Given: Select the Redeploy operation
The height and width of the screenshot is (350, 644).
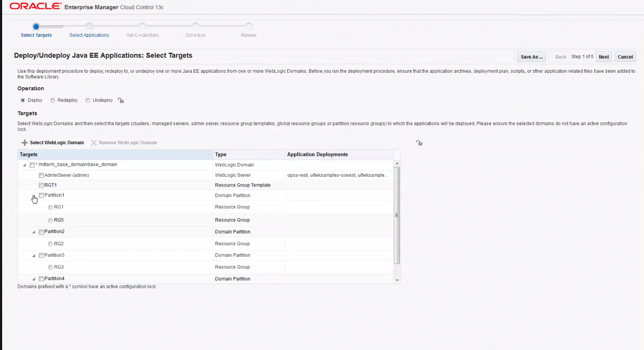Looking at the screenshot, I should [53, 101].
